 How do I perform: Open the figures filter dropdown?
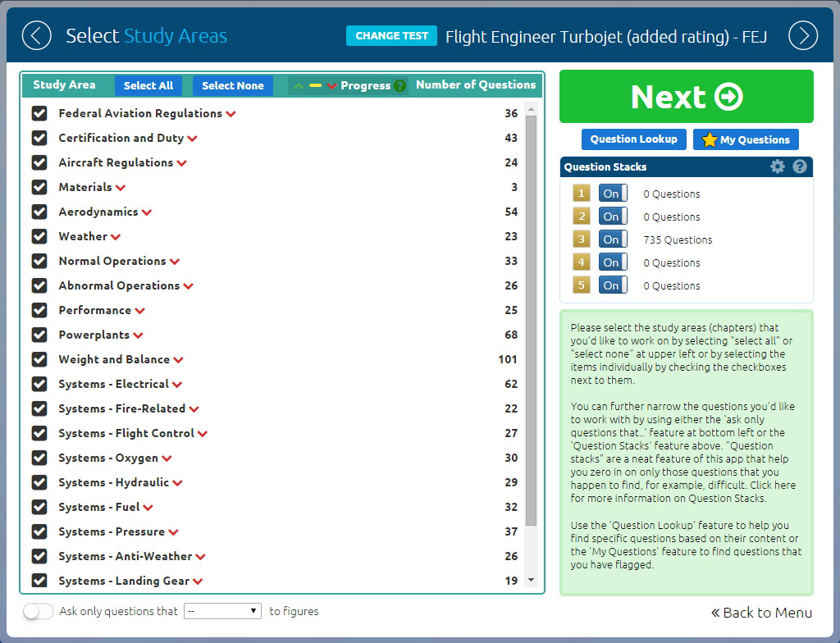click(222, 611)
